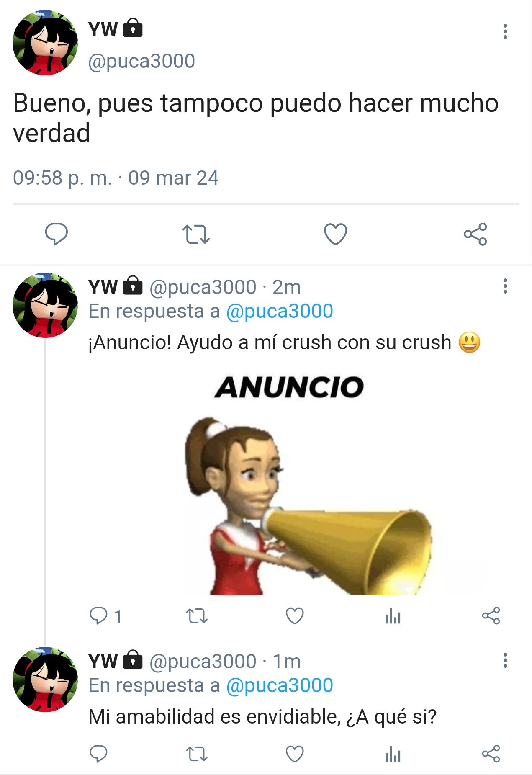View analytics of the 'Mi amabilidad' tweet

point(393,754)
